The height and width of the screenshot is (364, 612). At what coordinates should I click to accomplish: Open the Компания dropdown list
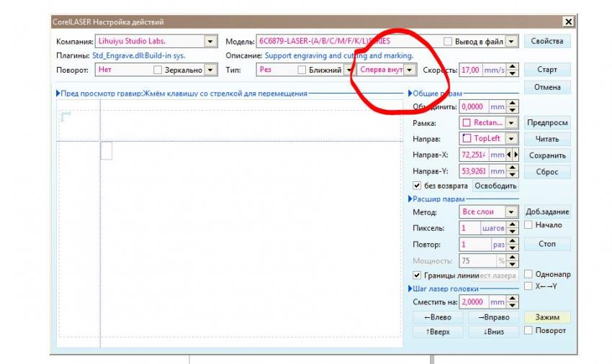tap(210, 42)
